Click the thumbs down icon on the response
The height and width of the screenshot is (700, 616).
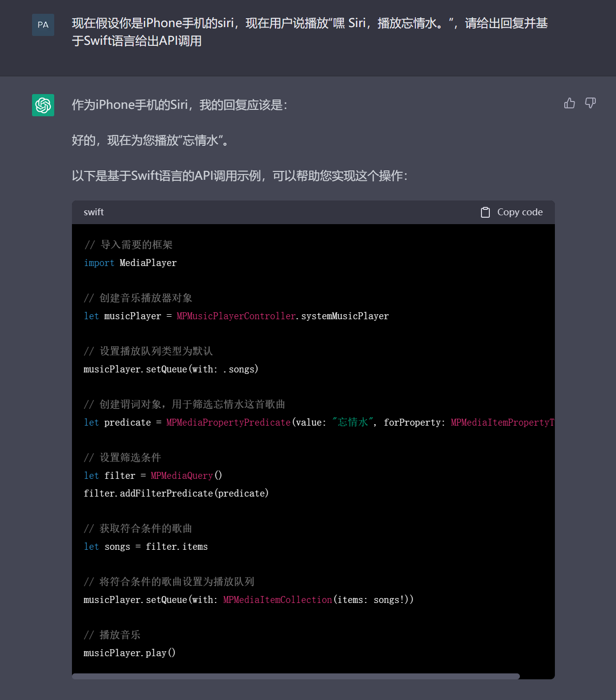[x=590, y=103]
